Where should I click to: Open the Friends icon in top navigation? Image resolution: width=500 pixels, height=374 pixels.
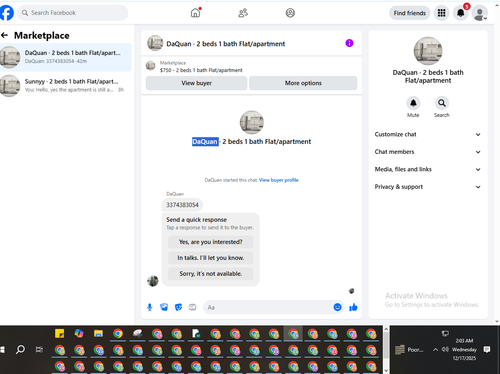click(243, 13)
